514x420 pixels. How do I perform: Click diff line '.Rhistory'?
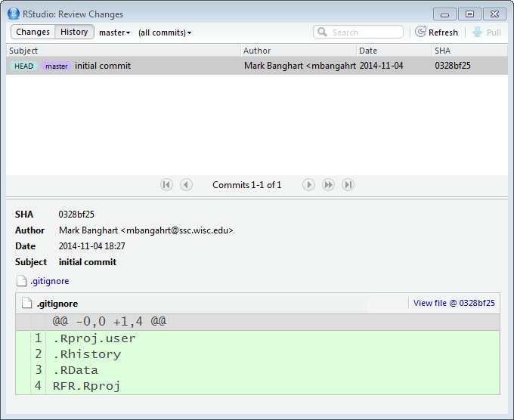pyautogui.click(x=87, y=354)
